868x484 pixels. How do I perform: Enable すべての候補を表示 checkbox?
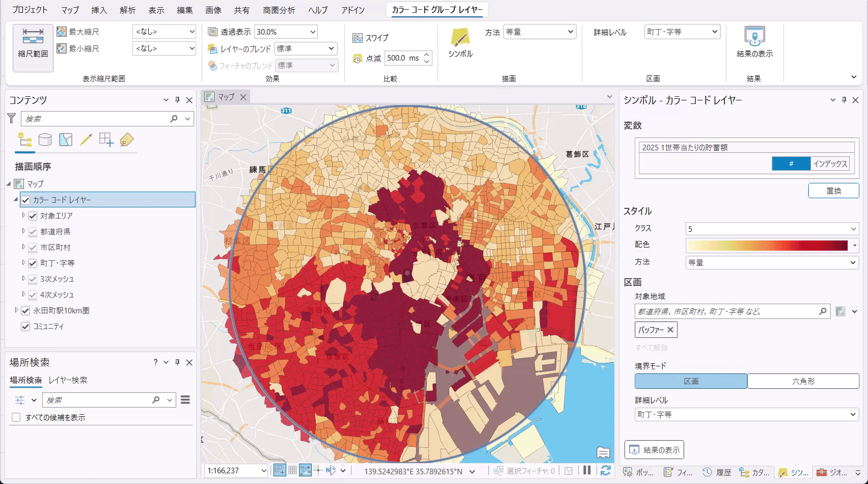(16, 417)
